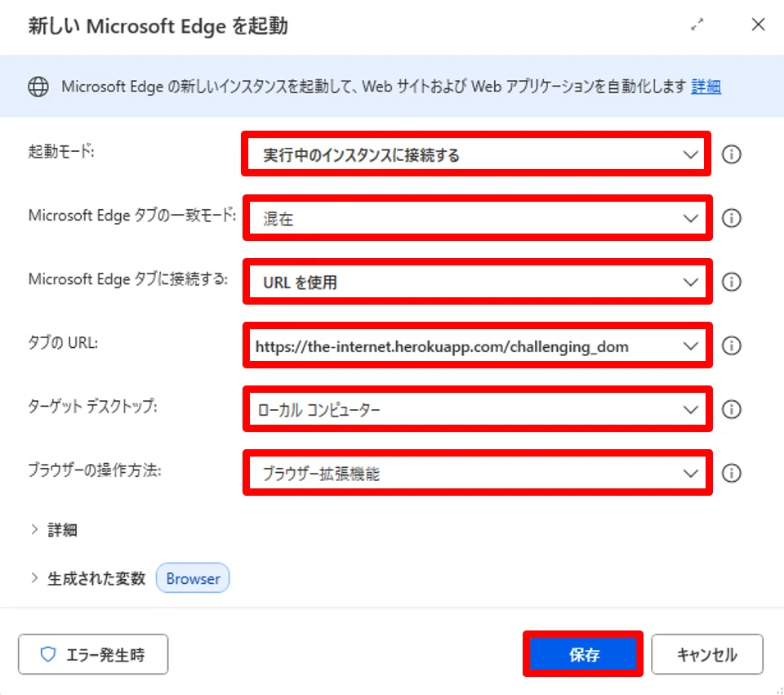The image size is (784, 695).
Task: Open the ローカル コンピューター dropdown
Action: (478, 409)
